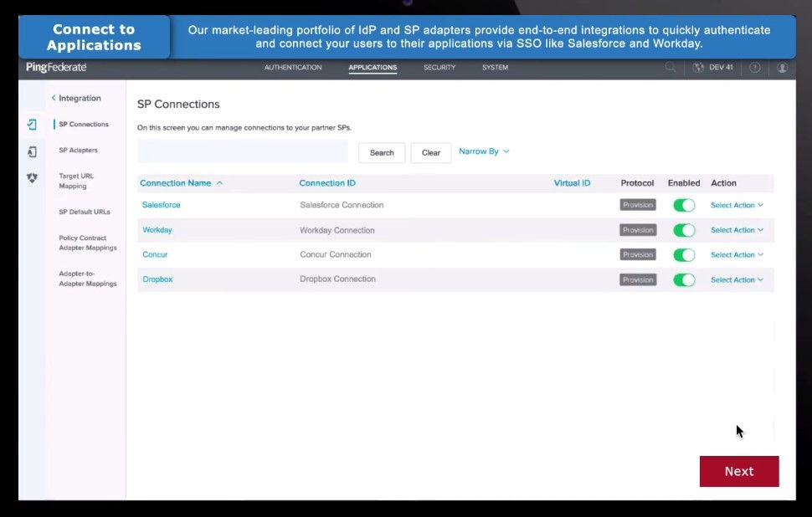Open the Applications tab
Viewport: 812px width, 517px height.
pyautogui.click(x=373, y=67)
